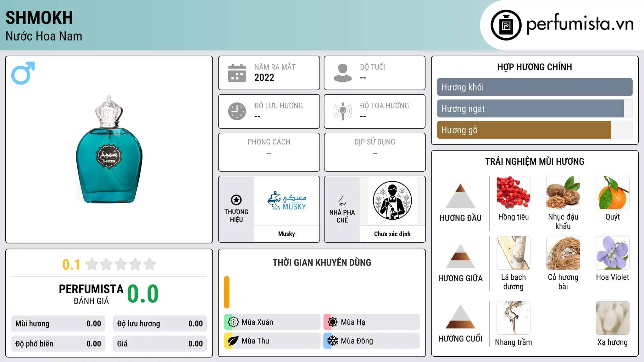
Task: Click the nose icon above Nhà pha chế
Action: pyautogui.click(x=342, y=200)
